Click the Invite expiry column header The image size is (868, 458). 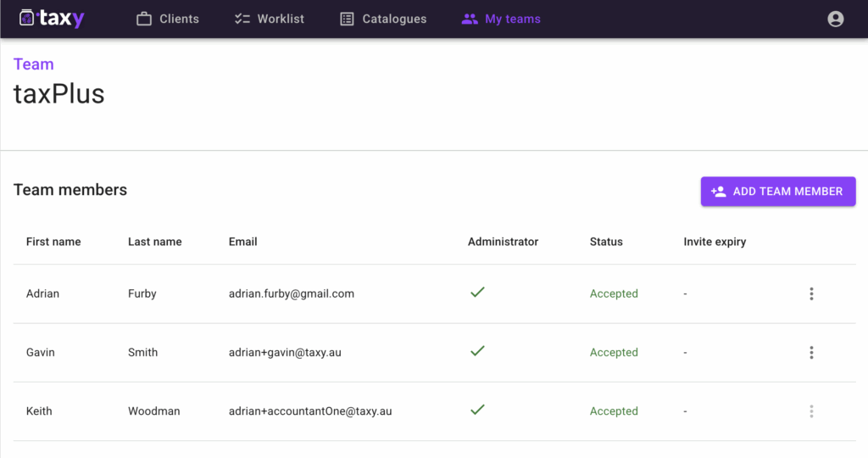(715, 242)
